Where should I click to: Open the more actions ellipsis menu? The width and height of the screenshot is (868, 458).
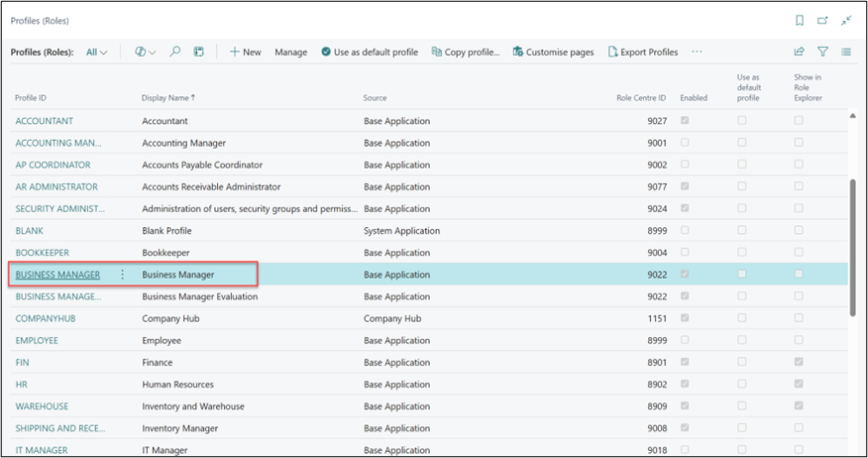click(x=697, y=52)
